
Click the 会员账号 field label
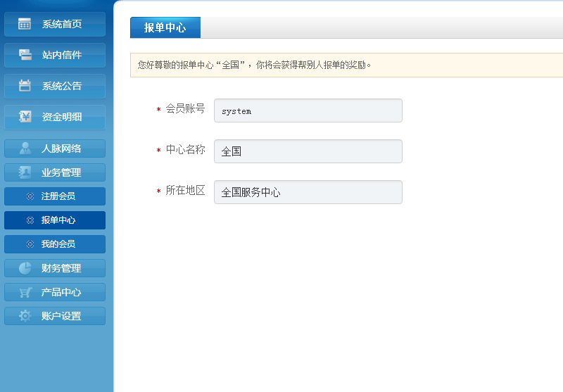tap(185, 108)
